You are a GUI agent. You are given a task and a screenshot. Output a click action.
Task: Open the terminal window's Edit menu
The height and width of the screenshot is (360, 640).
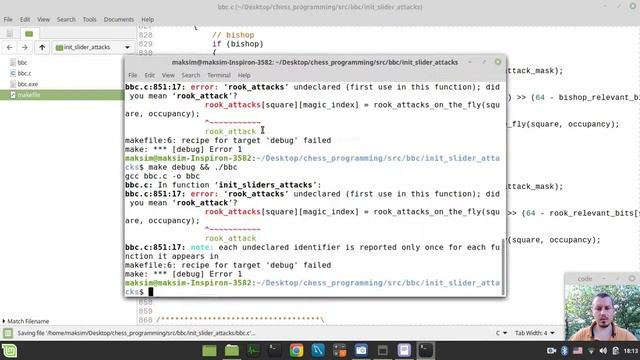(x=149, y=75)
